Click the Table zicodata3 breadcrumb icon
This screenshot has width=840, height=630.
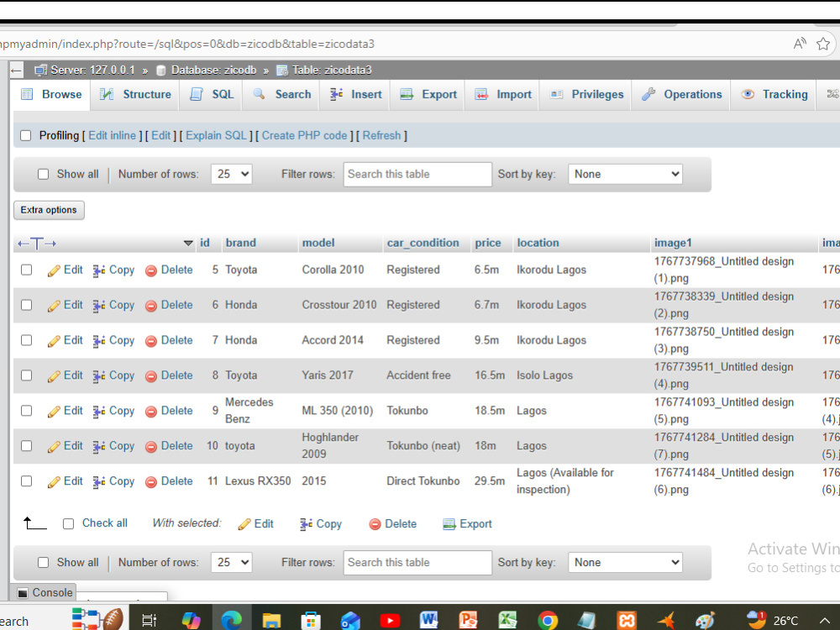[281, 71]
